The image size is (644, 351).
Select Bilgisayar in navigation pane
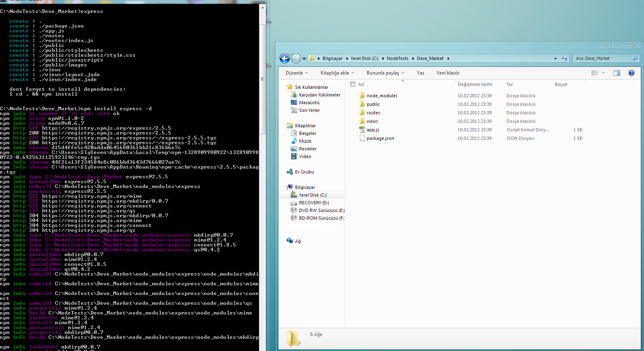click(305, 187)
